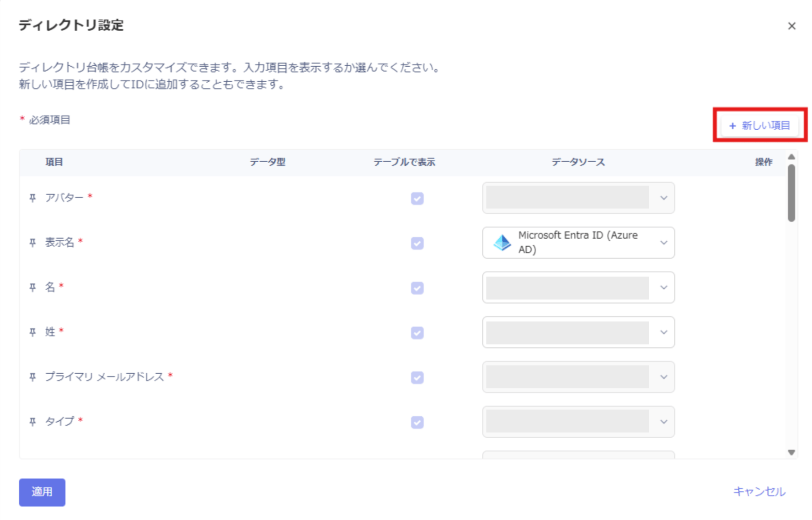Open the データソース dropdown for アバター
Viewport: 812px width, 520px height.
(578, 198)
